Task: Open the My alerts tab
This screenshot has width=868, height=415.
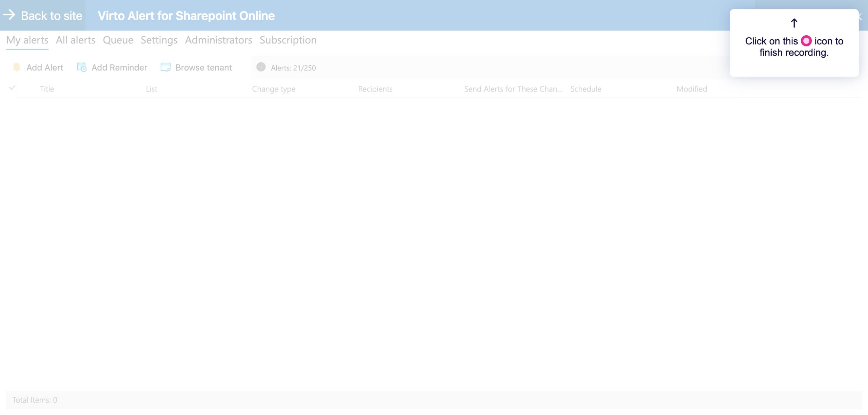Action: [x=27, y=40]
